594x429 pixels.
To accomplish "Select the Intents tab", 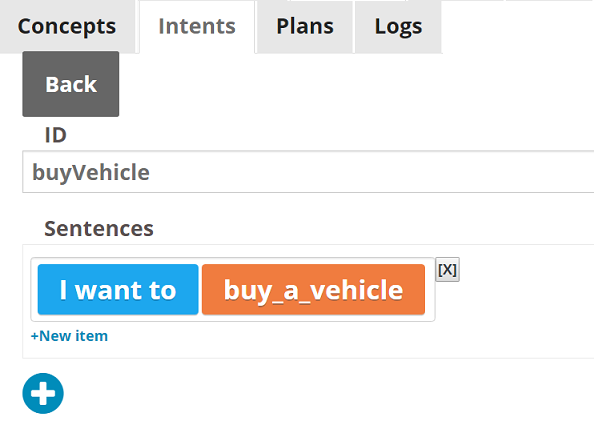I will 197,27.
